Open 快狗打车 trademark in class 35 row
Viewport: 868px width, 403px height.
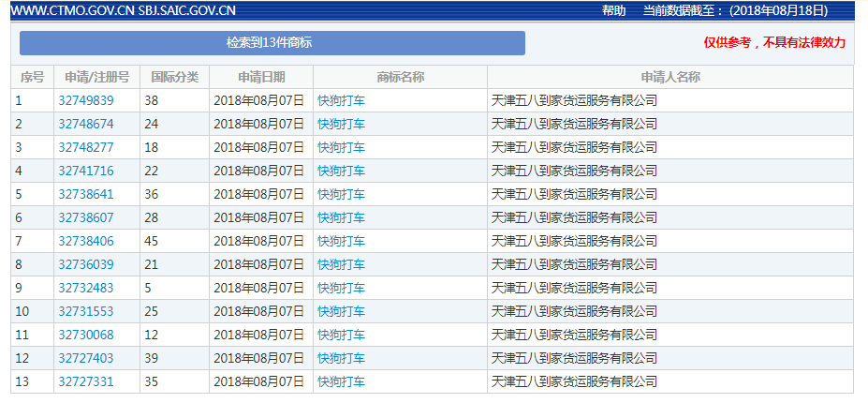coord(342,382)
